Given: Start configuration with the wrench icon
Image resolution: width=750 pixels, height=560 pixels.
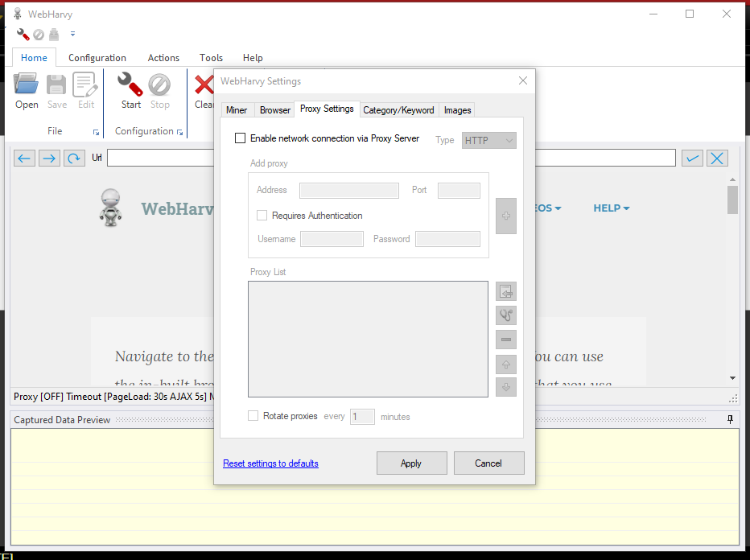Looking at the screenshot, I should click(x=130, y=84).
